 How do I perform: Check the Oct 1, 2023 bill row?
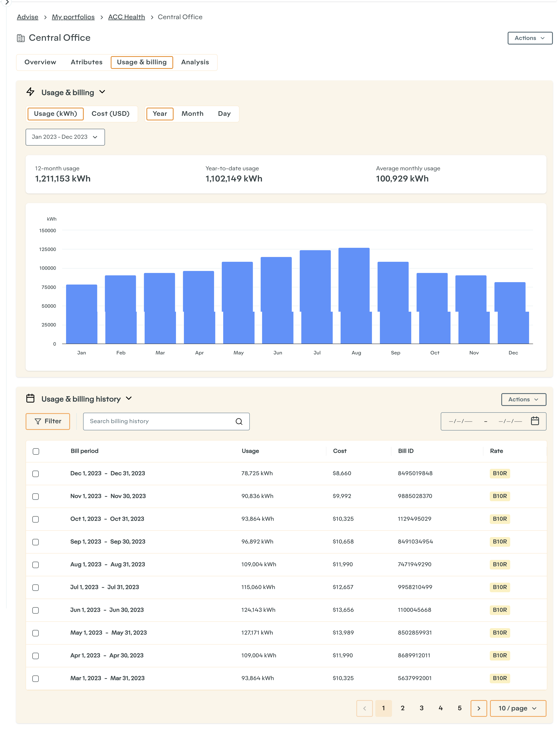pyautogui.click(x=36, y=520)
